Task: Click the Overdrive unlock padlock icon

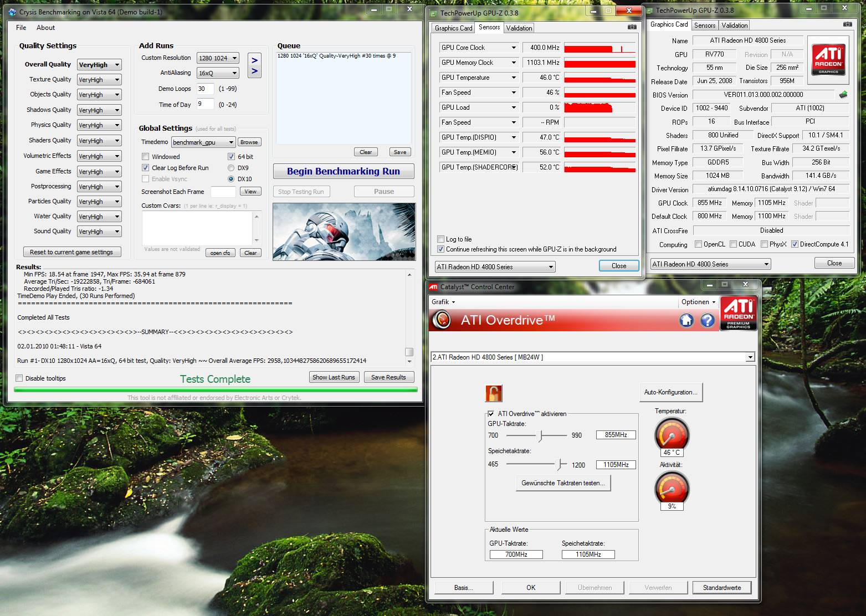Action: [x=493, y=393]
